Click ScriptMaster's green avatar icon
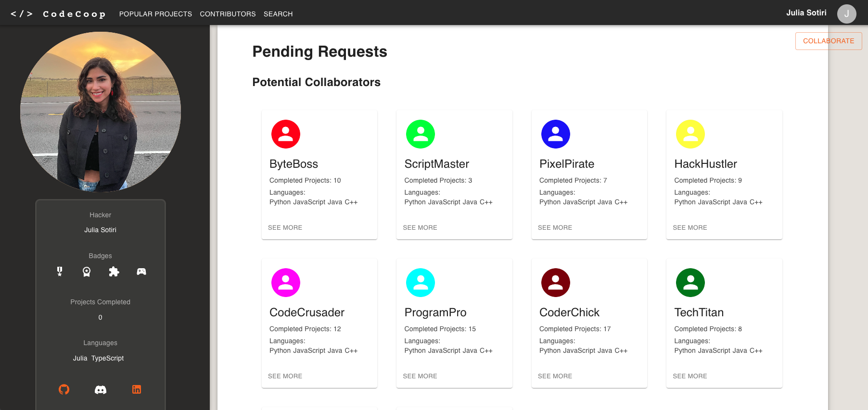 (x=420, y=134)
